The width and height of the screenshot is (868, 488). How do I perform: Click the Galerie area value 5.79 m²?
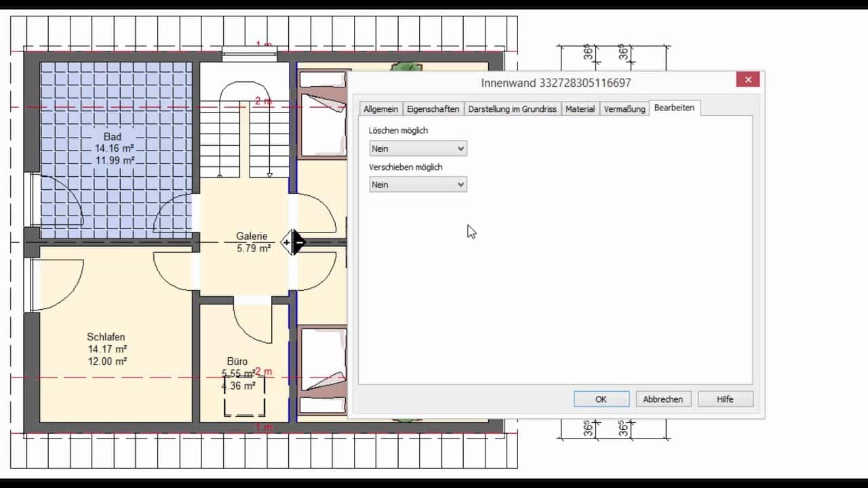[x=254, y=249]
